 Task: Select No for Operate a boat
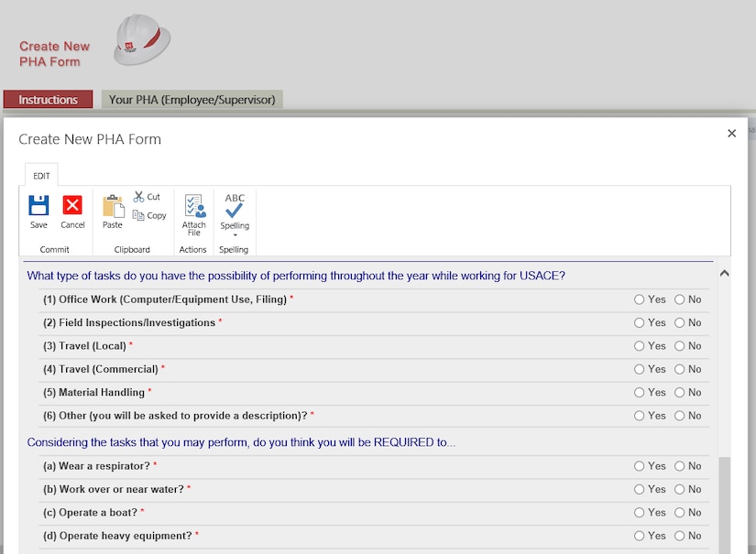point(680,513)
